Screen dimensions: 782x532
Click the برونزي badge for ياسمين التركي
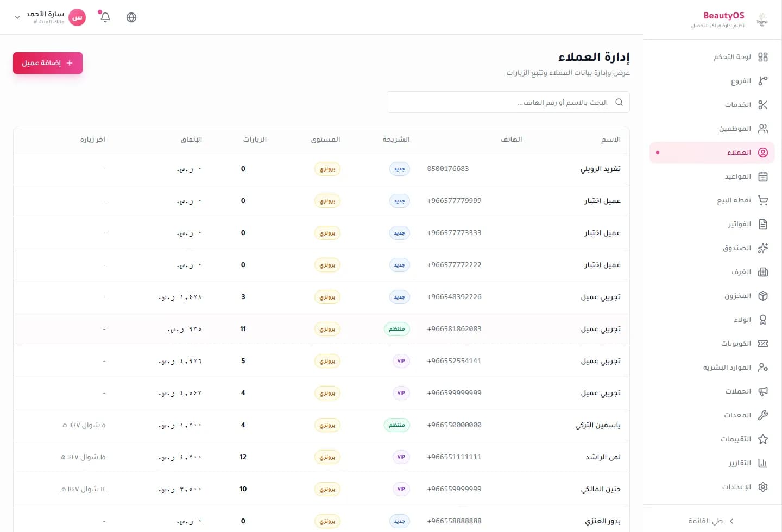click(327, 425)
